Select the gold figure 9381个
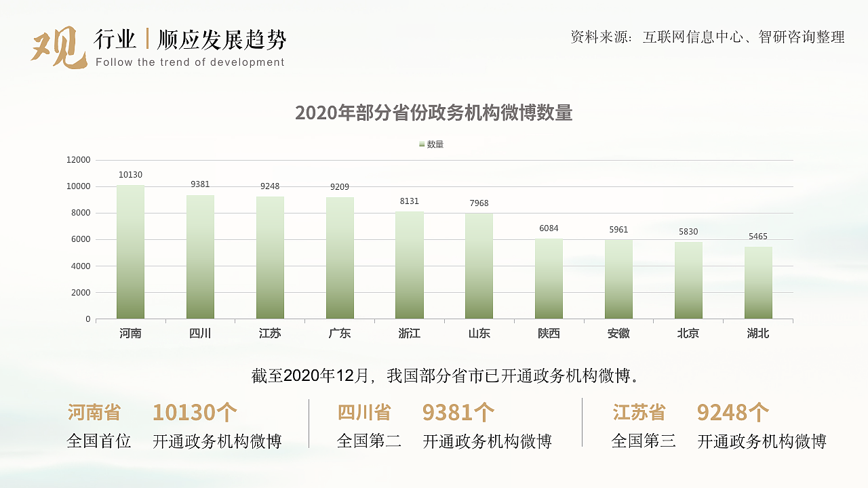868x488 pixels. (x=458, y=412)
